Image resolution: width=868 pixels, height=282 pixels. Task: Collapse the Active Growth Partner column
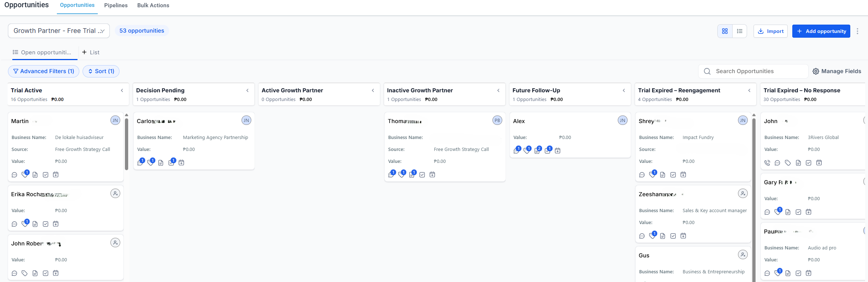point(373,91)
